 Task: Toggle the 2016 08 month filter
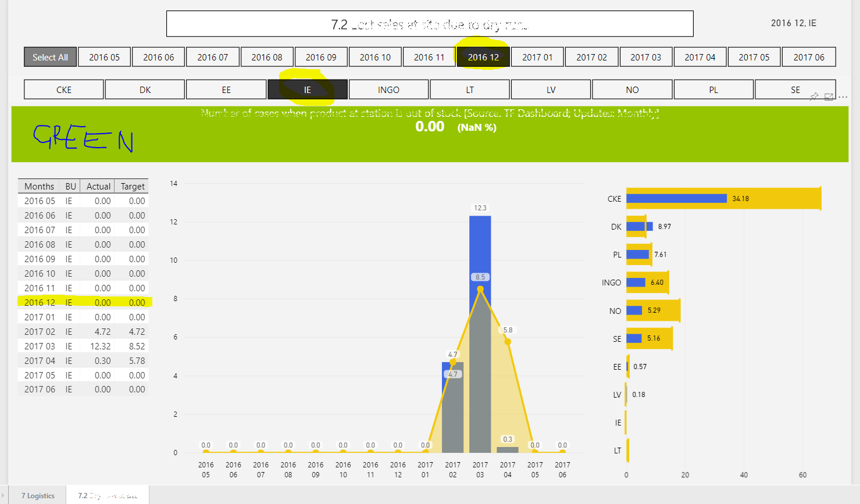[267, 57]
